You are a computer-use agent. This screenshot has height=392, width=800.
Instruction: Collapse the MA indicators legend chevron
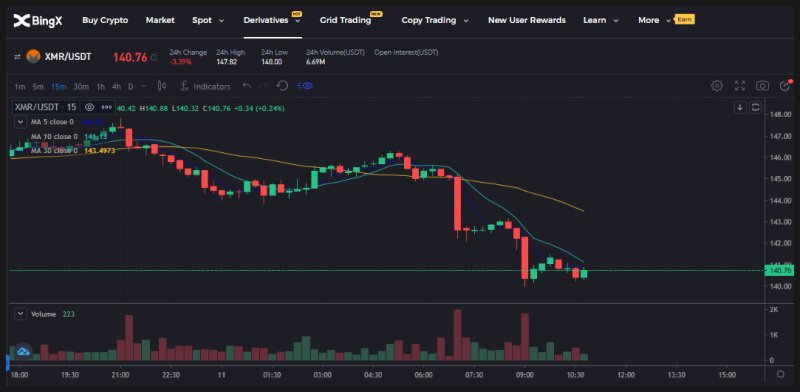pyautogui.click(x=20, y=122)
